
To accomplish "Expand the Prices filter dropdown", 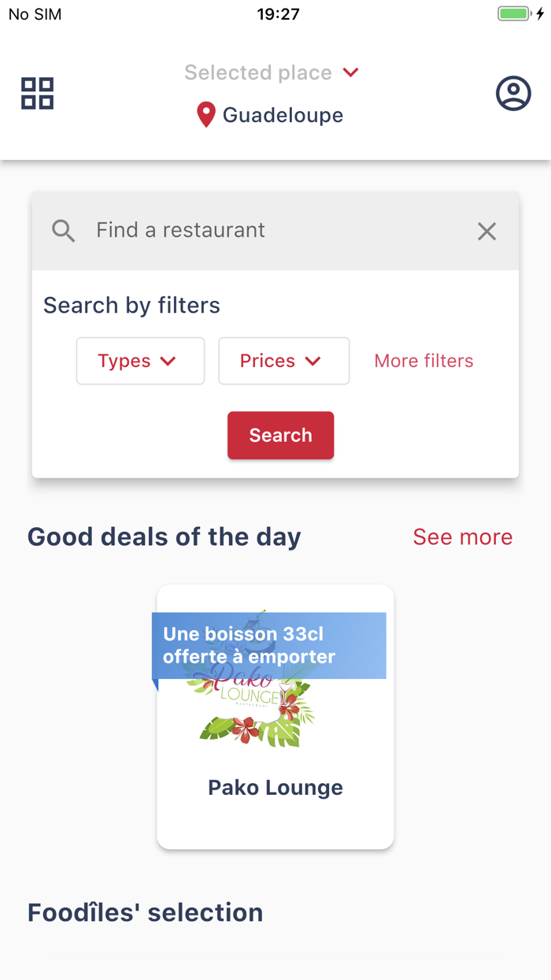I will coord(283,361).
